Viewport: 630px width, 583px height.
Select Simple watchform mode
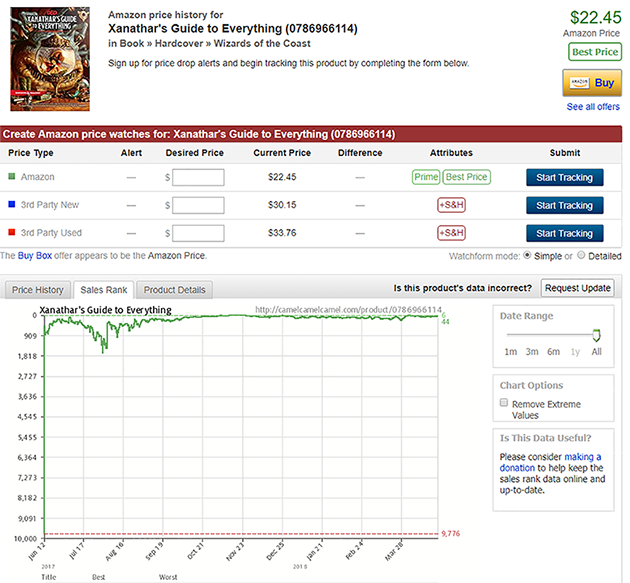pyautogui.click(x=529, y=256)
